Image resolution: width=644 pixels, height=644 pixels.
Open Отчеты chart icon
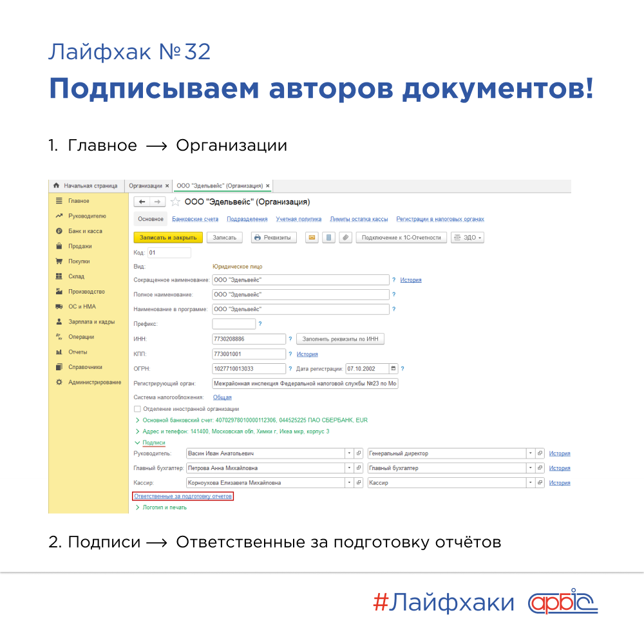coord(59,352)
